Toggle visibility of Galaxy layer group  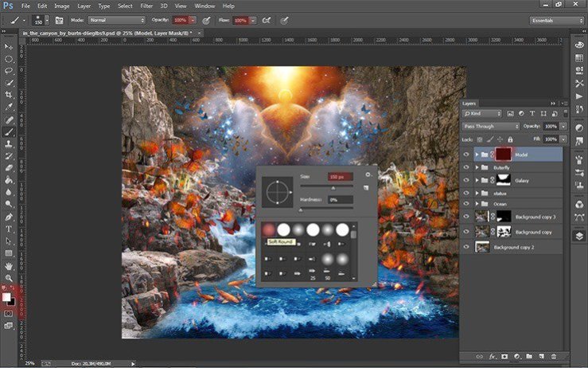pyautogui.click(x=466, y=181)
